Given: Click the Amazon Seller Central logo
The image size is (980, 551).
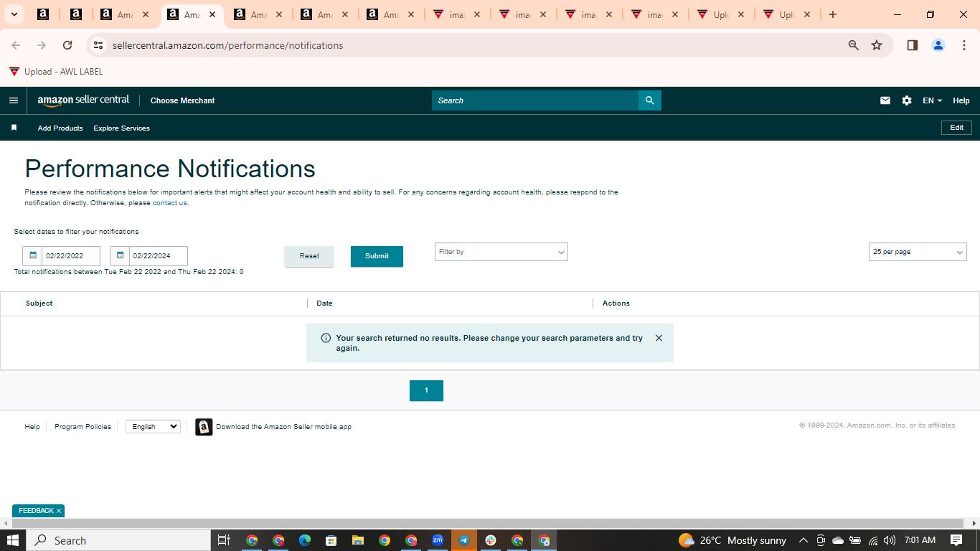Looking at the screenshot, I should pyautogui.click(x=83, y=100).
